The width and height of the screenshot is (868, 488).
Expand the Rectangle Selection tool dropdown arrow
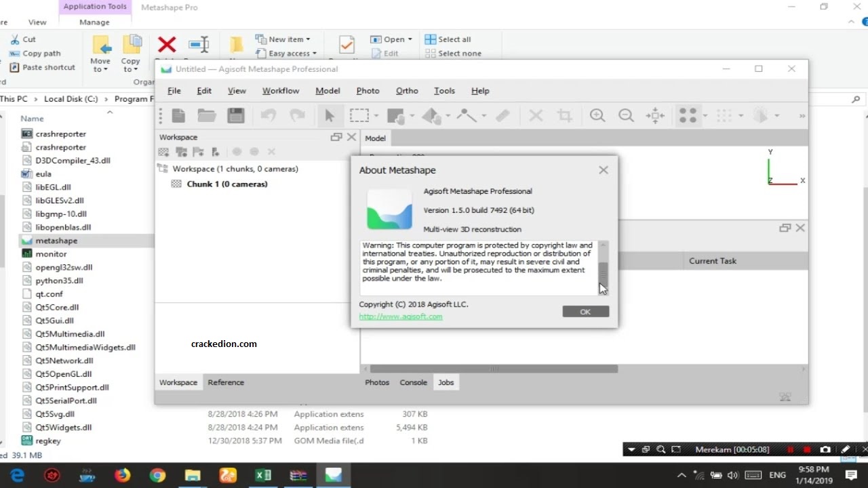tap(376, 117)
